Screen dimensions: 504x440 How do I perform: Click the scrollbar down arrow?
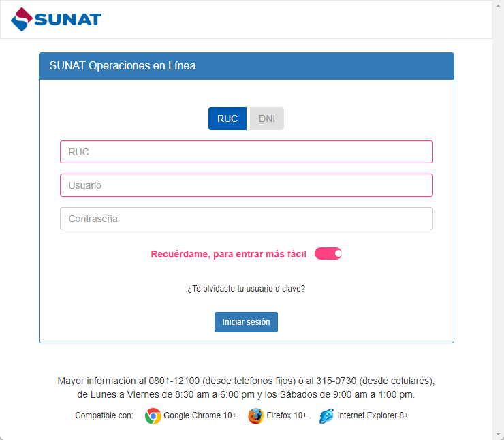[499, 435]
